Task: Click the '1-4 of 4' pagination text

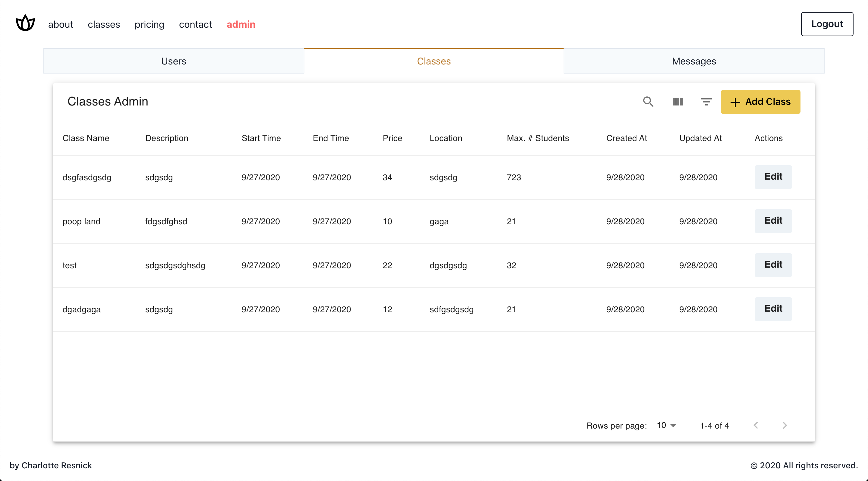Action: pos(714,426)
